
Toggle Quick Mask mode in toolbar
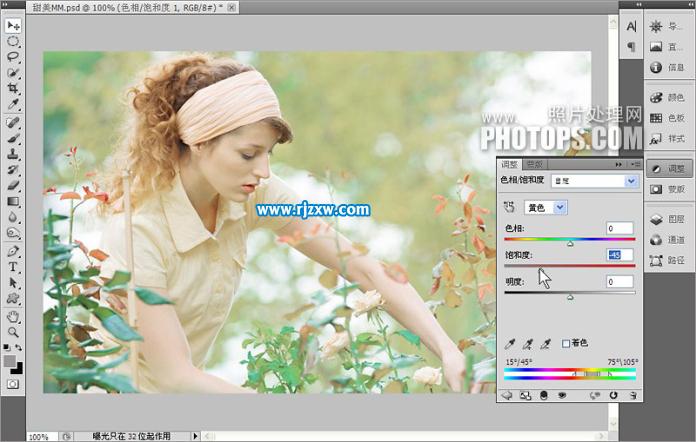(13, 383)
